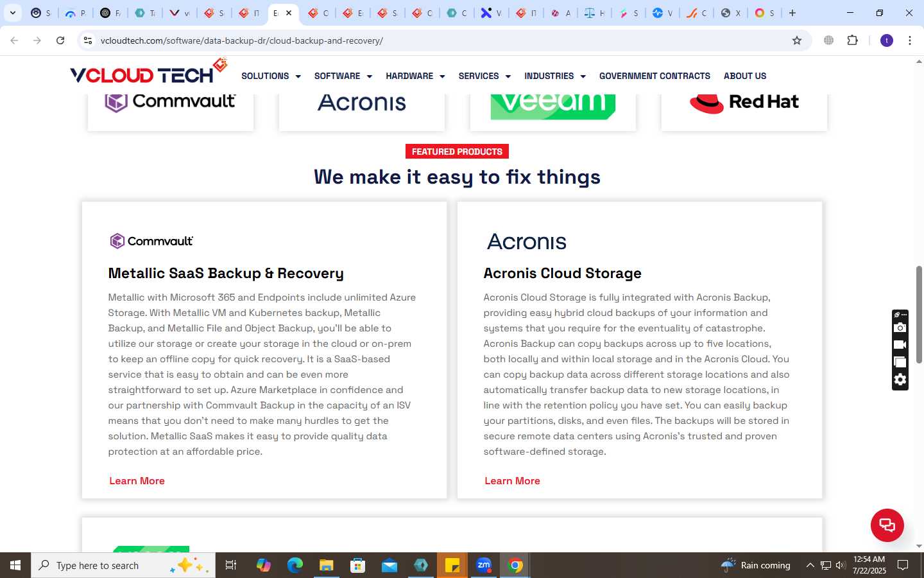Open the volume control in system tray
The image size is (924, 578).
841,565
